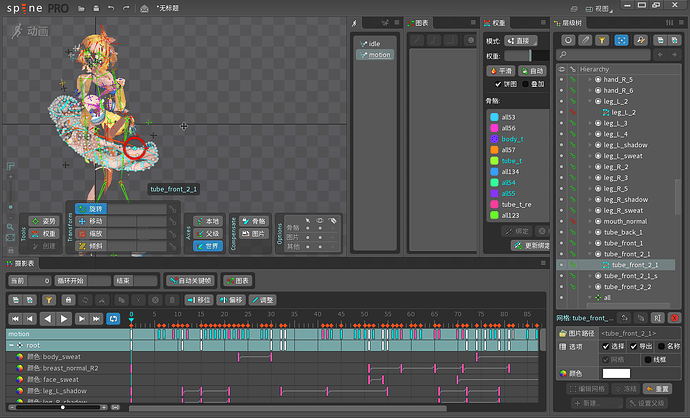Click the hierarchy circle filter icon
This screenshot has height=418, width=690.
point(568,40)
